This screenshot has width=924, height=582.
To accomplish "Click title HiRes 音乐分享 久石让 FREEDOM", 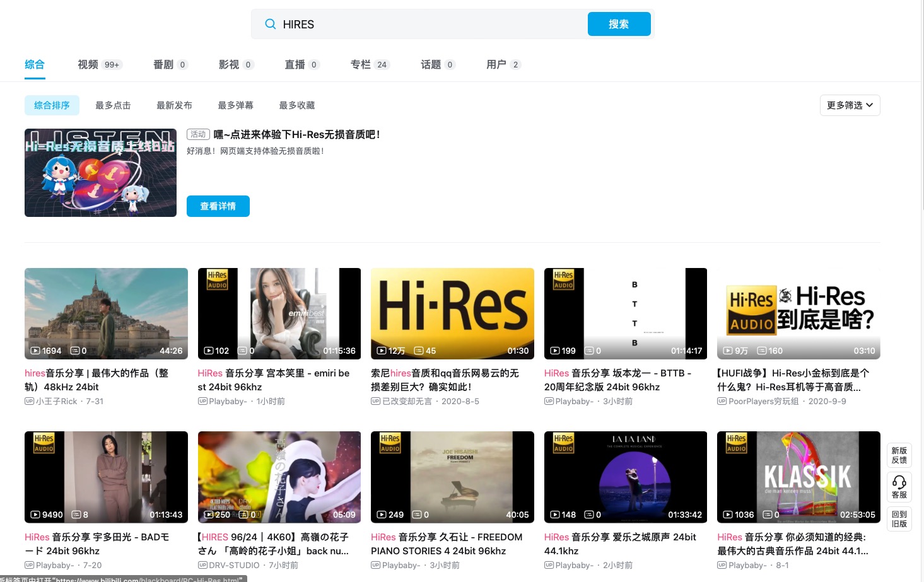I will click(x=447, y=544).
